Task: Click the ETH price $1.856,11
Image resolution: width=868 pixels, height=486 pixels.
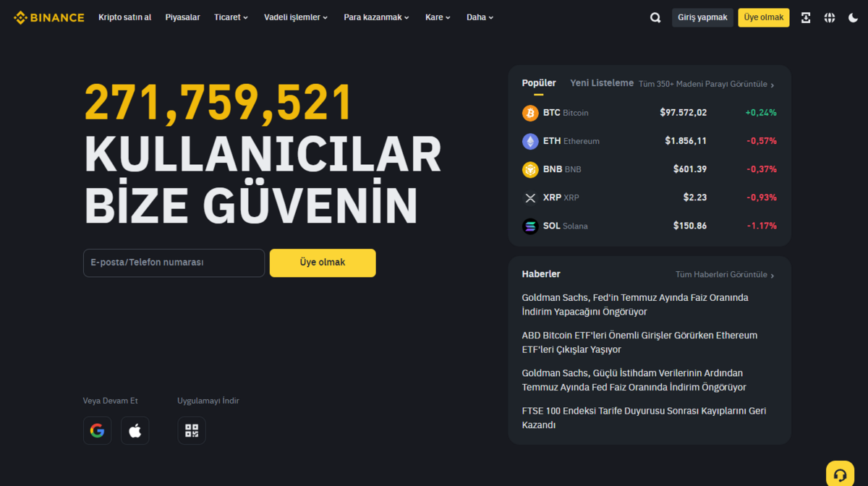Action: point(686,141)
